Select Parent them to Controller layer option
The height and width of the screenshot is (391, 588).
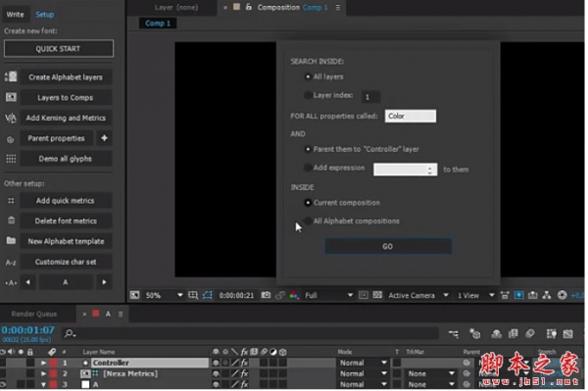308,149
